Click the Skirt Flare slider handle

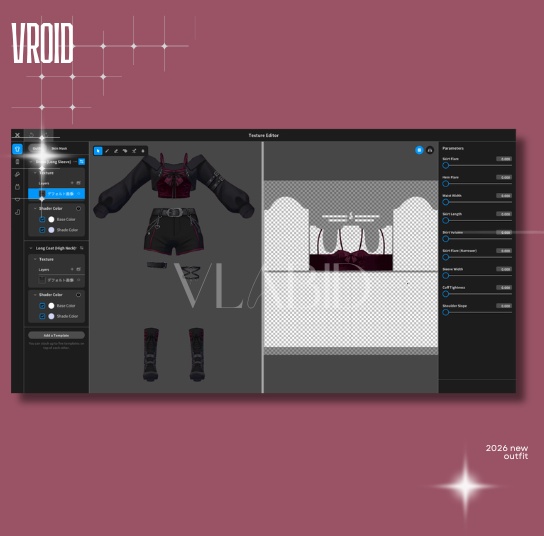[x=446, y=165]
